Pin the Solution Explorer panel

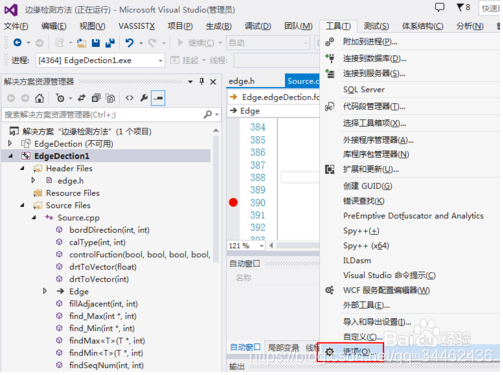click(202, 81)
